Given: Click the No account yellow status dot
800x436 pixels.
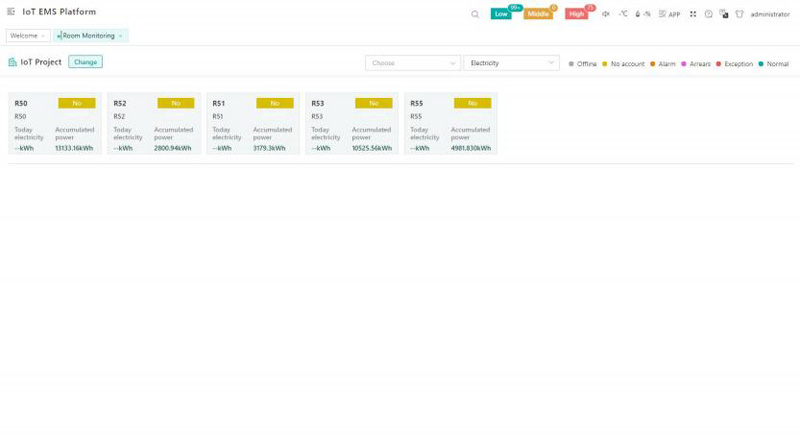Looking at the screenshot, I should coord(605,64).
